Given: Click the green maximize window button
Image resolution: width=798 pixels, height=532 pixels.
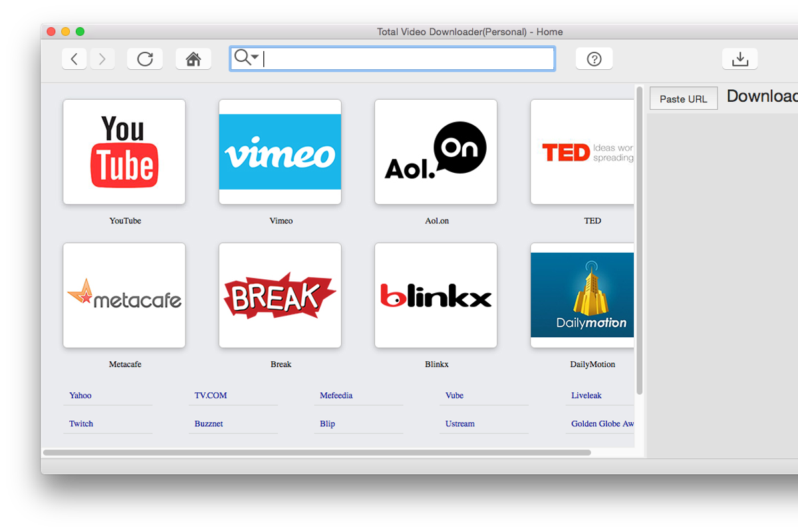Looking at the screenshot, I should click(80, 31).
